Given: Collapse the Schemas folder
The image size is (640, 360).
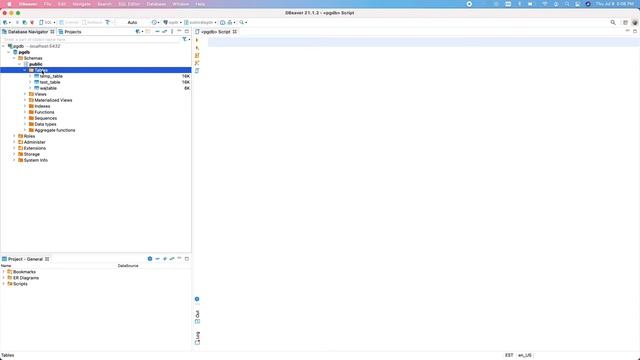Looking at the screenshot, I should [x=14, y=58].
